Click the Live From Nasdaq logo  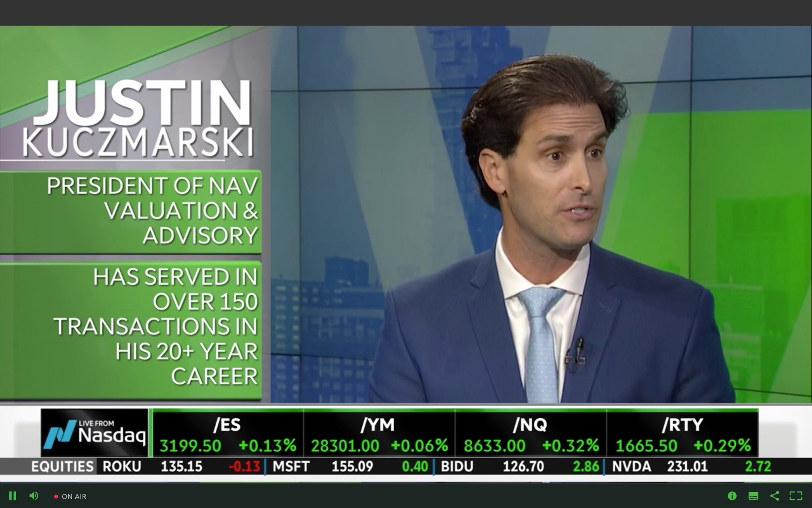coord(94,433)
